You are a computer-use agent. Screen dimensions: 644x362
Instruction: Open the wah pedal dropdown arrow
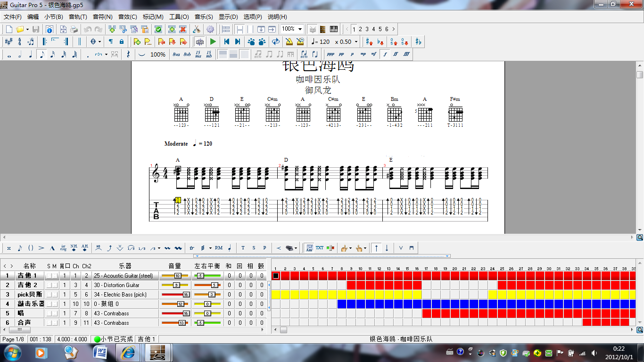pos(296,248)
